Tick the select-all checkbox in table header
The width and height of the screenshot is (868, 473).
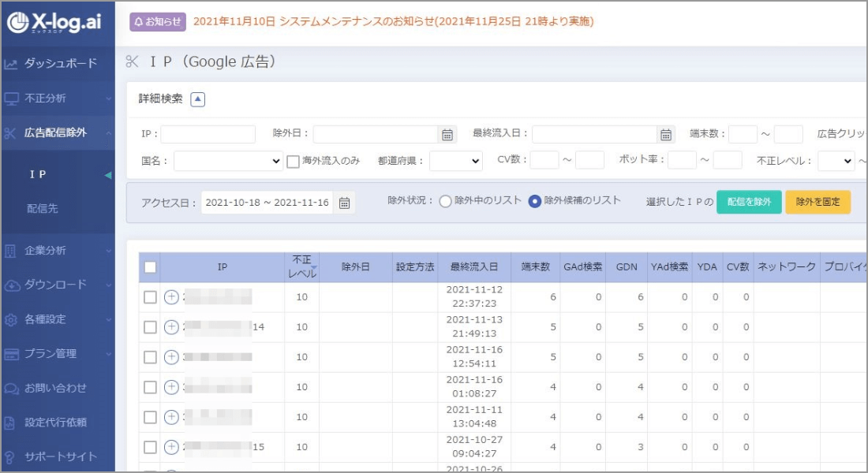click(150, 267)
